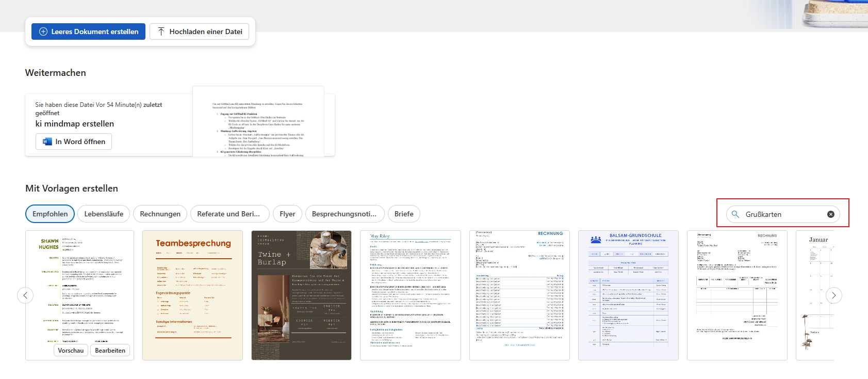Click the upload arrow icon

(x=161, y=31)
